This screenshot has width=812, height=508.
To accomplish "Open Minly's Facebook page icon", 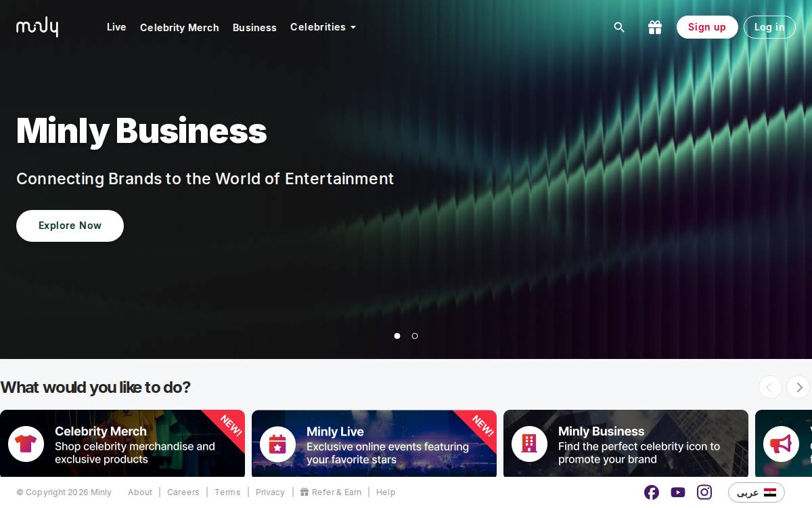I will (652, 492).
